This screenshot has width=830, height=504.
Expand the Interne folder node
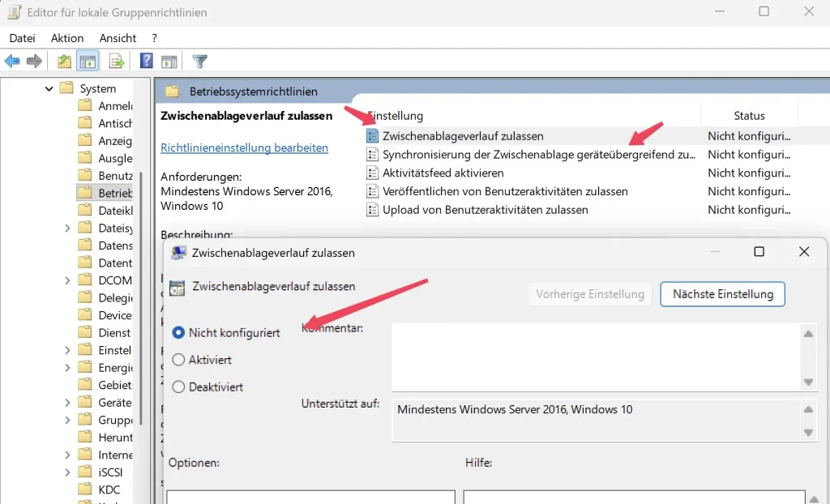coord(67,455)
